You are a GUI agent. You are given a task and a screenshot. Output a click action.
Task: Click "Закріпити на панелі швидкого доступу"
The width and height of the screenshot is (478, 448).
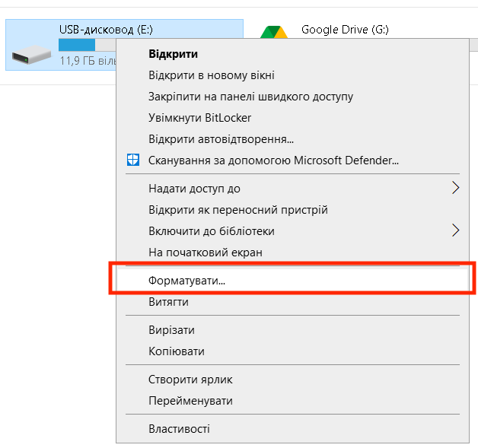[x=250, y=97]
